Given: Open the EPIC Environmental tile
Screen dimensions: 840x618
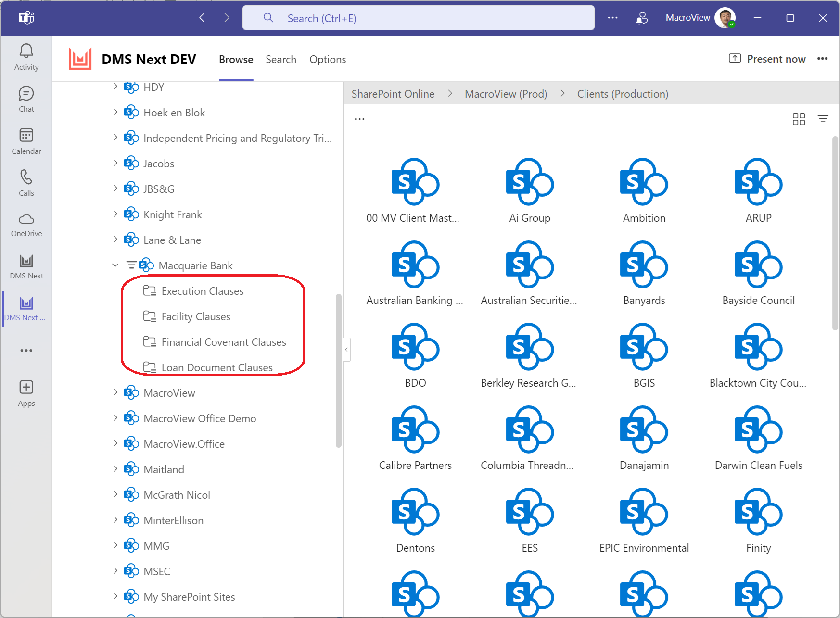Looking at the screenshot, I should 644,520.
